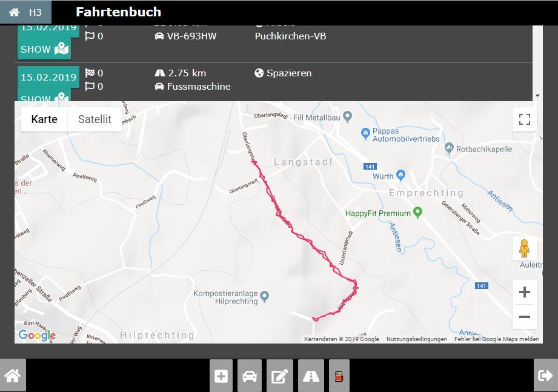Select the Karte map type
The height and width of the screenshot is (392, 558).
click(x=44, y=119)
